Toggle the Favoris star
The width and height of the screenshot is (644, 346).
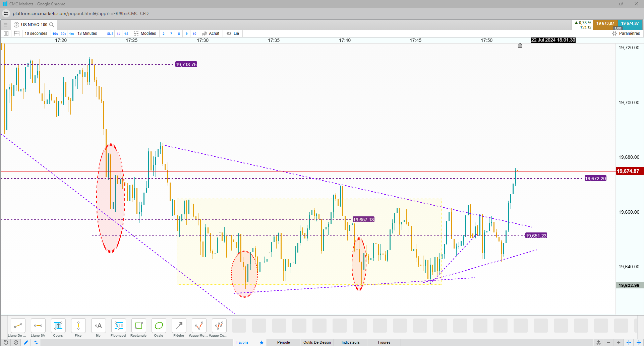tap(261, 342)
